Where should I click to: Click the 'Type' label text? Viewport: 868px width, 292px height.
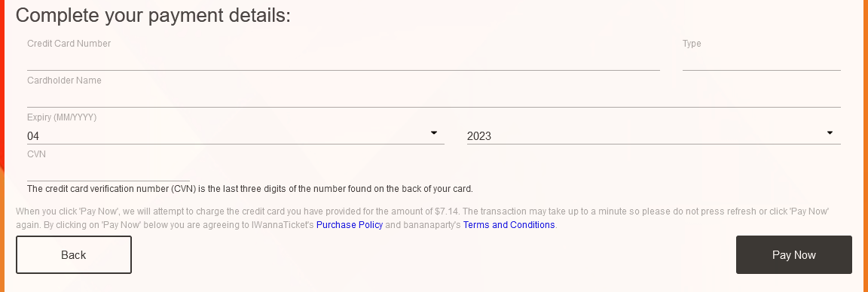tap(692, 44)
